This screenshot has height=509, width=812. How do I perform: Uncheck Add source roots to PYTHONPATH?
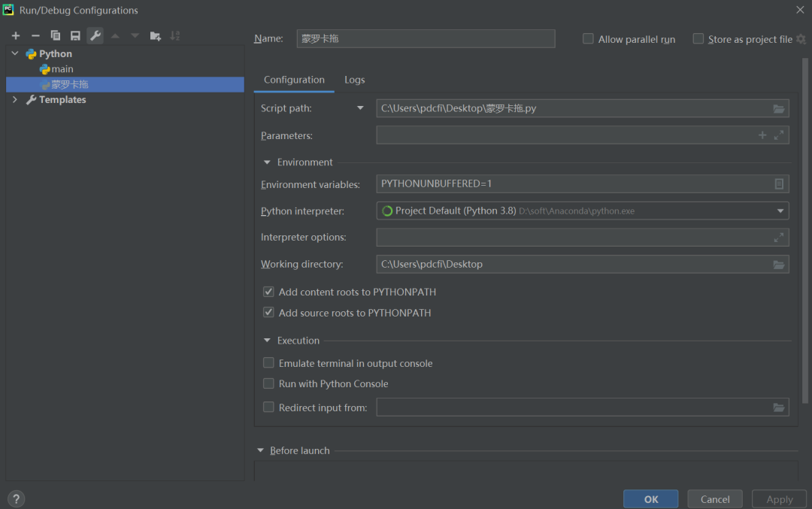tap(268, 312)
